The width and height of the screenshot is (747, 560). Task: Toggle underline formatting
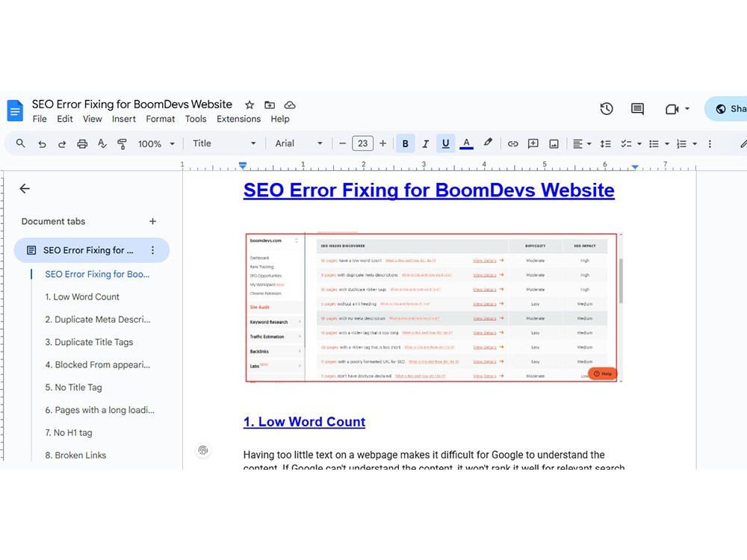445,144
